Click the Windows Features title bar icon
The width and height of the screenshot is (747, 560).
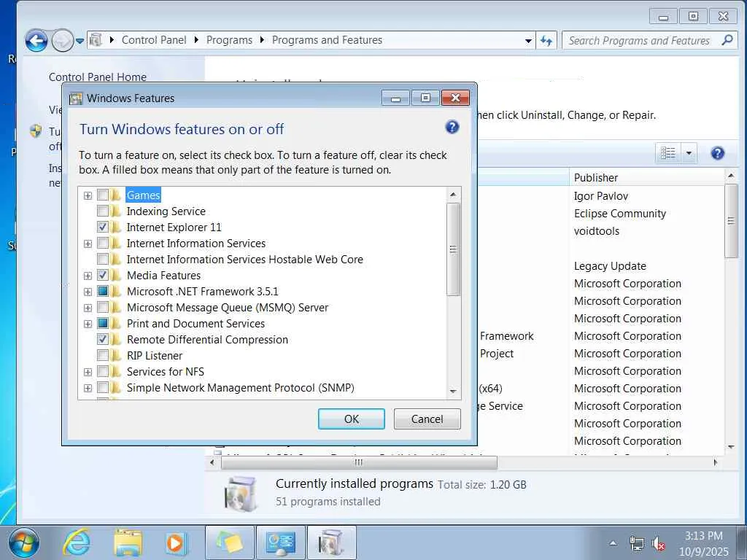pos(76,98)
